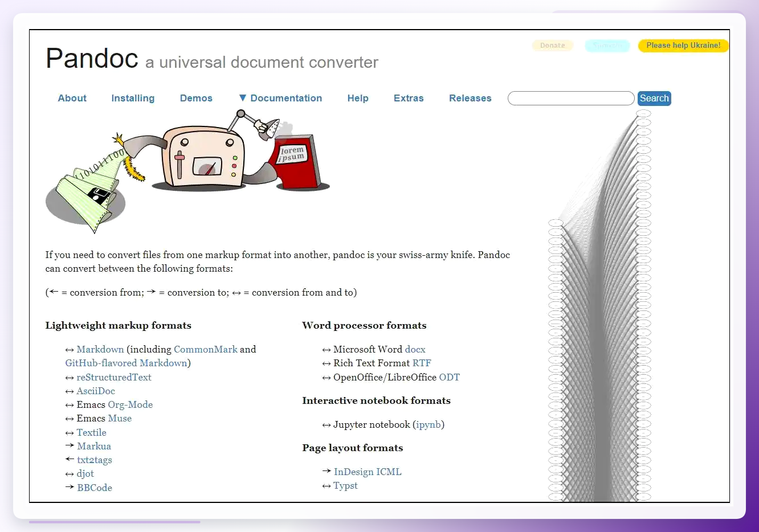The image size is (759, 532).
Task: Open the GitHub-flavored Markdown link
Action: (126, 363)
